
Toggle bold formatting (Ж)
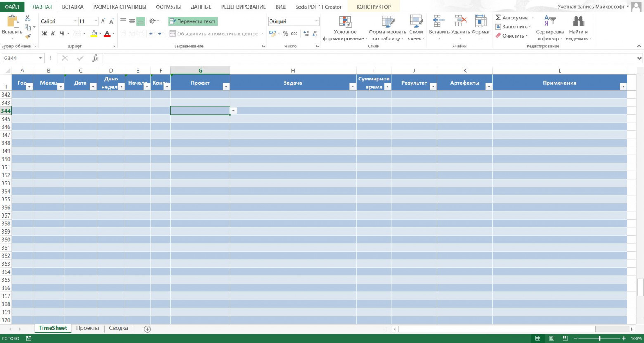[x=44, y=34]
